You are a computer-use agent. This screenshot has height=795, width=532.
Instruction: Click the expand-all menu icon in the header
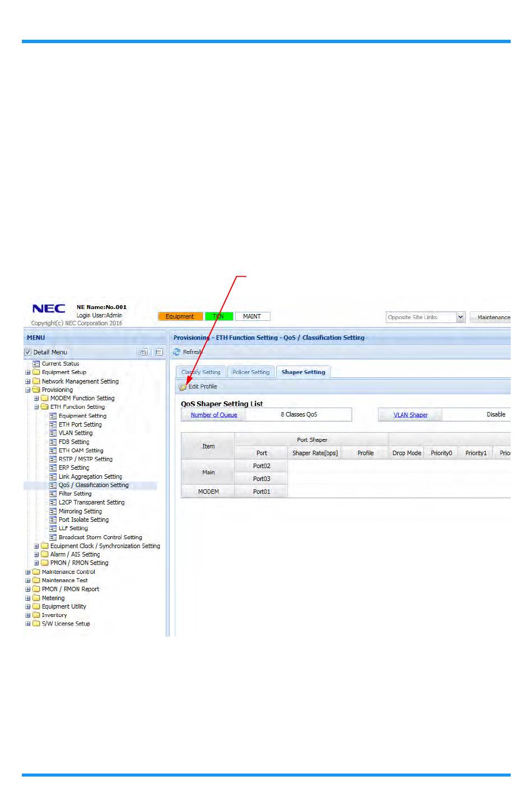point(144,352)
